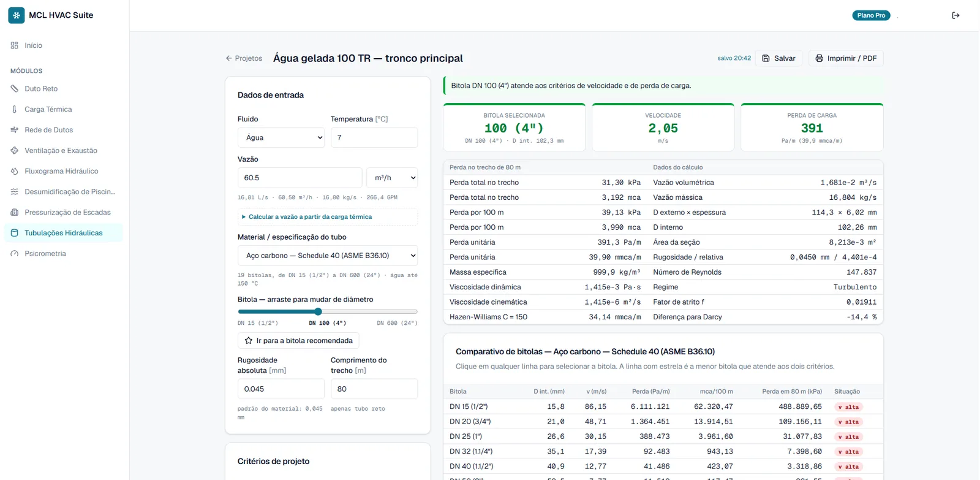Click the Pressurização de Escadas building icon
Viewport: 980px width, 480px height.
(15, 213)
